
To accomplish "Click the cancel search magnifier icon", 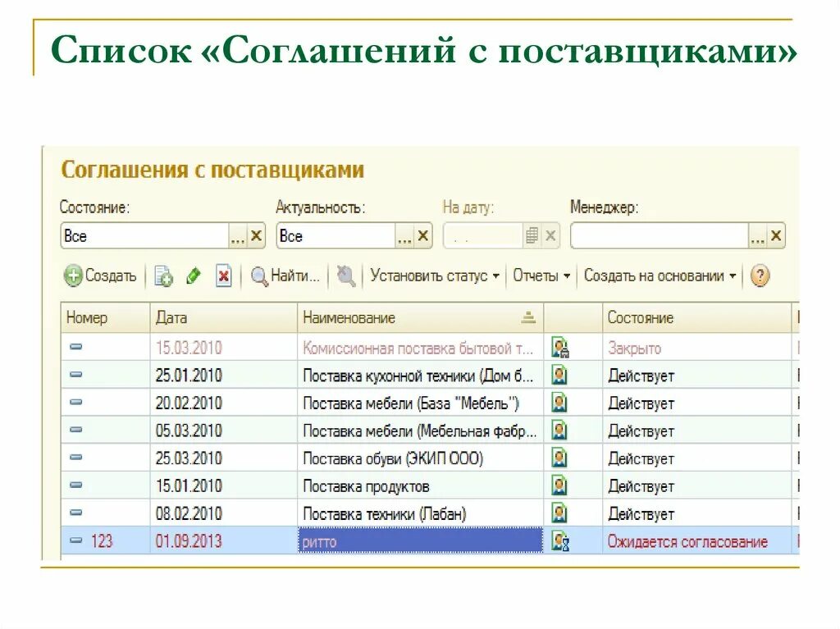I will coord(345,276).
